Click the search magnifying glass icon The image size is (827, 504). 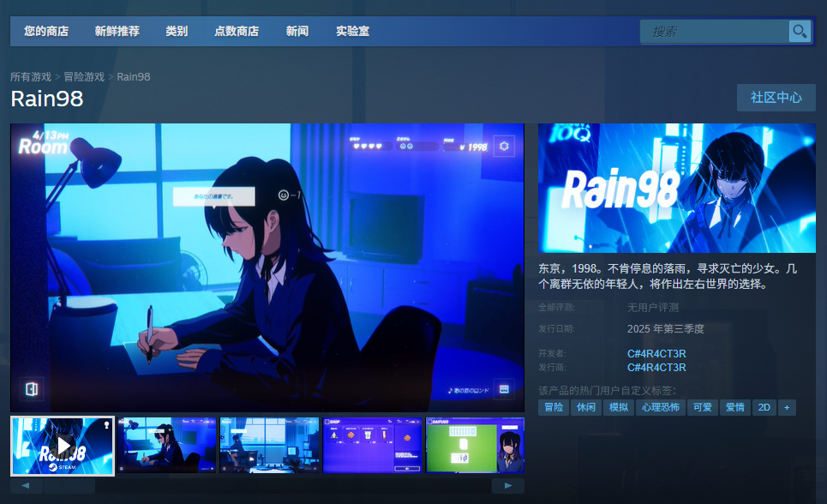(x=799, y=32)
